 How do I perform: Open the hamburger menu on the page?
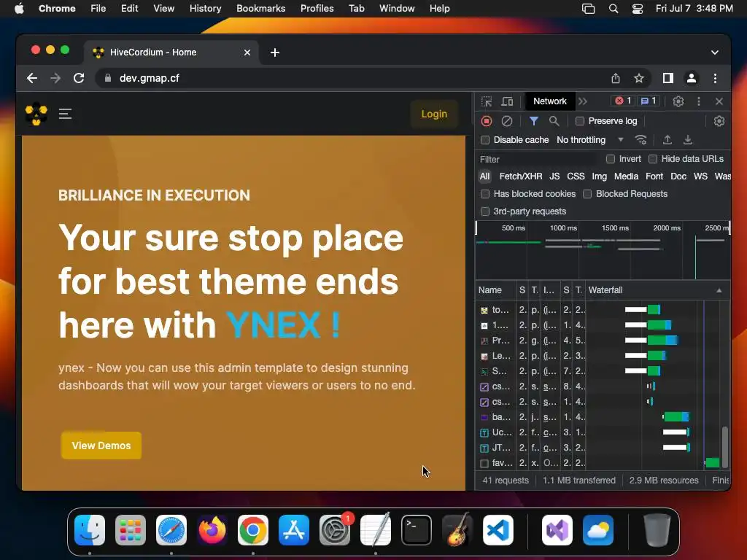65,114
